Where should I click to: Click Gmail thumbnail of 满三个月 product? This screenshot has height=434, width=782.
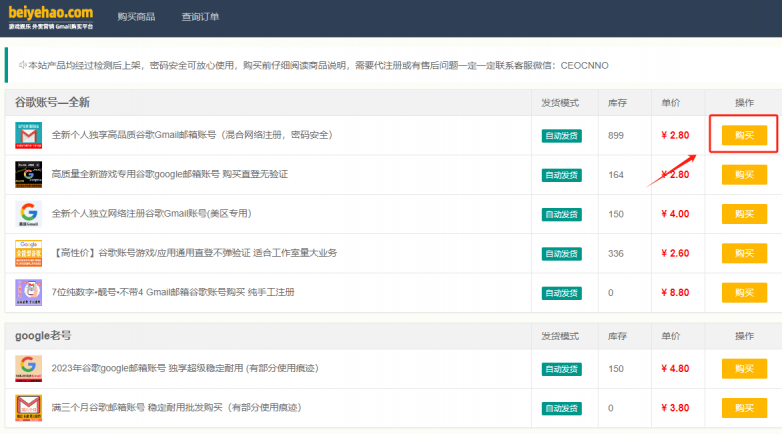pos(28,408)
